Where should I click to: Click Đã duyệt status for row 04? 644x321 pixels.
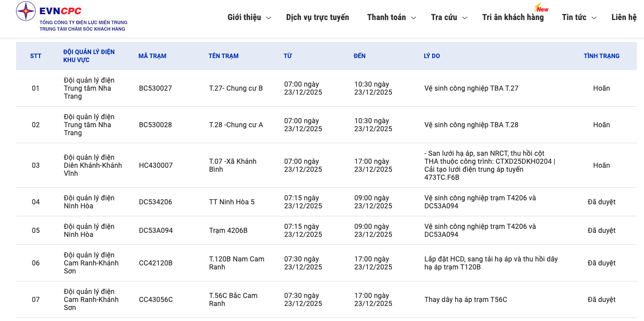coord(601,202)
